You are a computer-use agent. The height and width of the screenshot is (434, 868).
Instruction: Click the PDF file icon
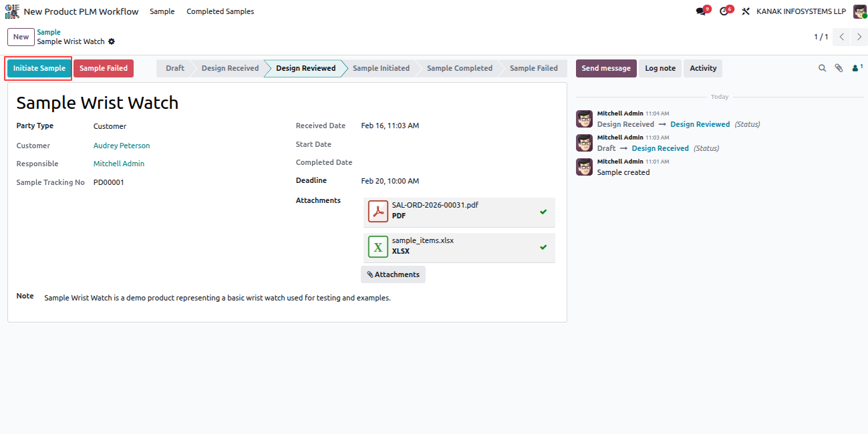pos(378,212)
